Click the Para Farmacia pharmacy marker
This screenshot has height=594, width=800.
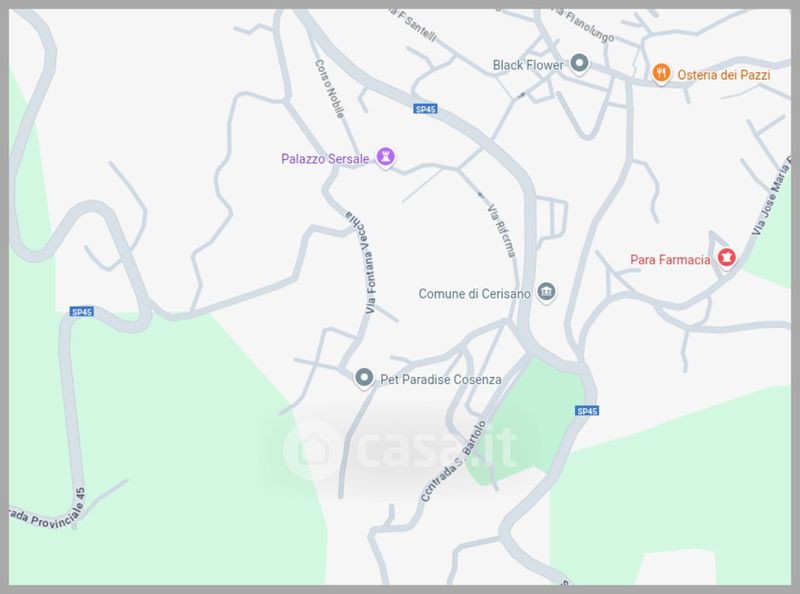point(727,257)
